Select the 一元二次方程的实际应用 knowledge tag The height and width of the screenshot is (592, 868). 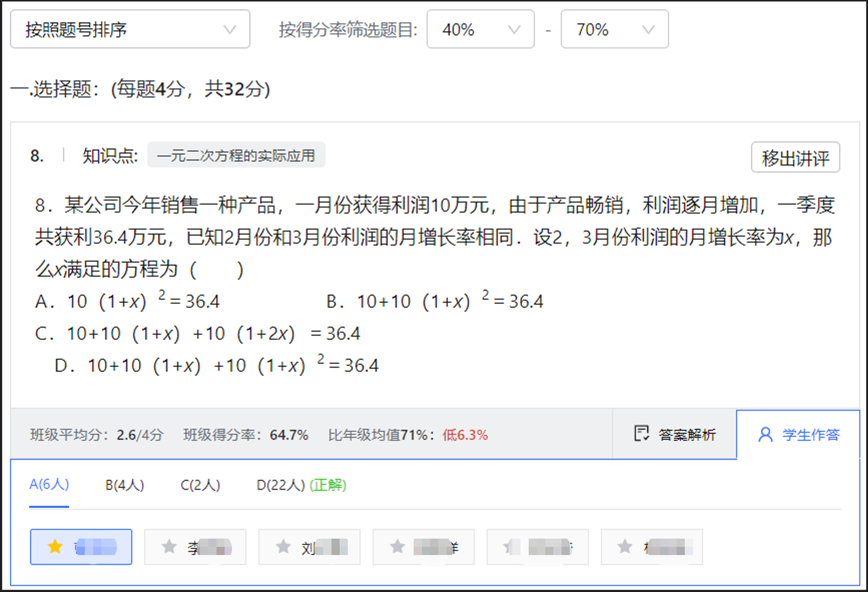pyautogui.click(x=236, y=155)
